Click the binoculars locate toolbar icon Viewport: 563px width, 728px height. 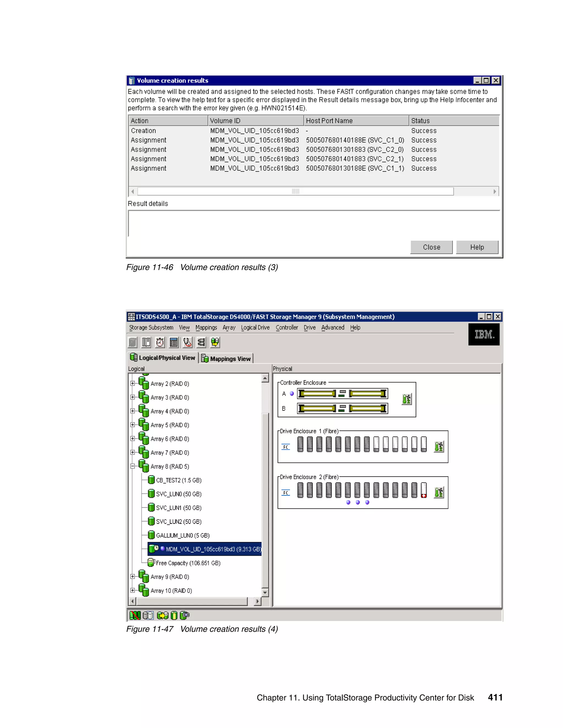(201, 342)
